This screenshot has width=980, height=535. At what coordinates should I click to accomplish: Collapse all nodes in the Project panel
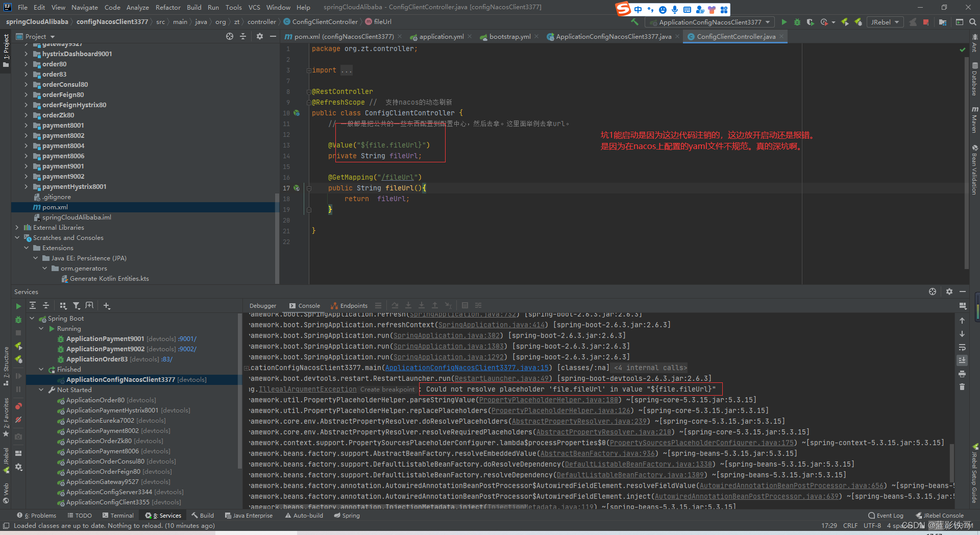coord(243,36)
